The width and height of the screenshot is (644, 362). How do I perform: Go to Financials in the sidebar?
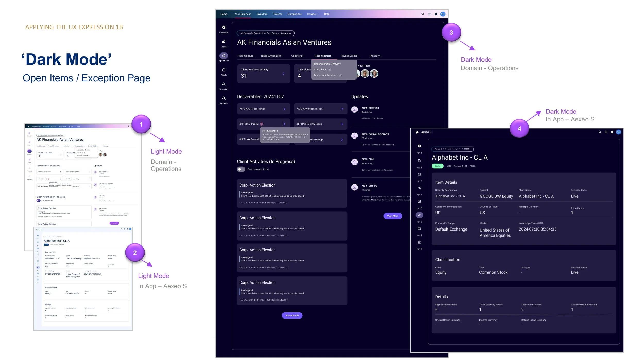coord(224,85)
